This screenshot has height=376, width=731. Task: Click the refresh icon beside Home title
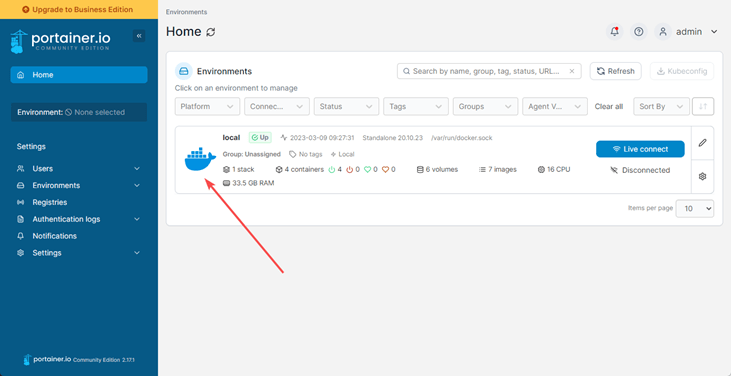coord(211,32)
